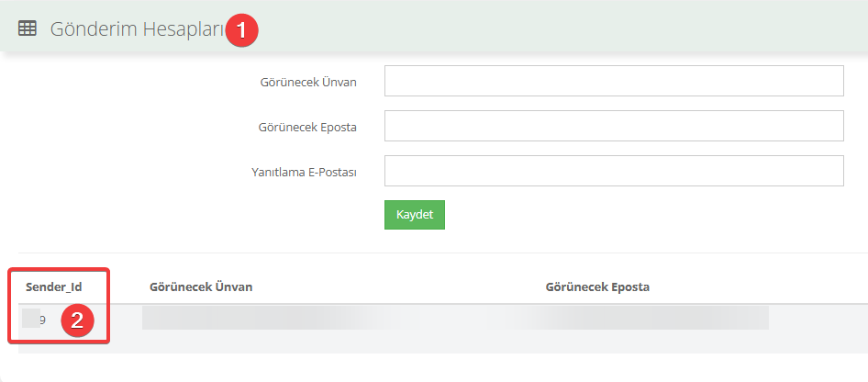This screenshot has width=868, height=382.
Task: Click blurred digits before the 9 in Sender_Id
Action: coord(31,319)
